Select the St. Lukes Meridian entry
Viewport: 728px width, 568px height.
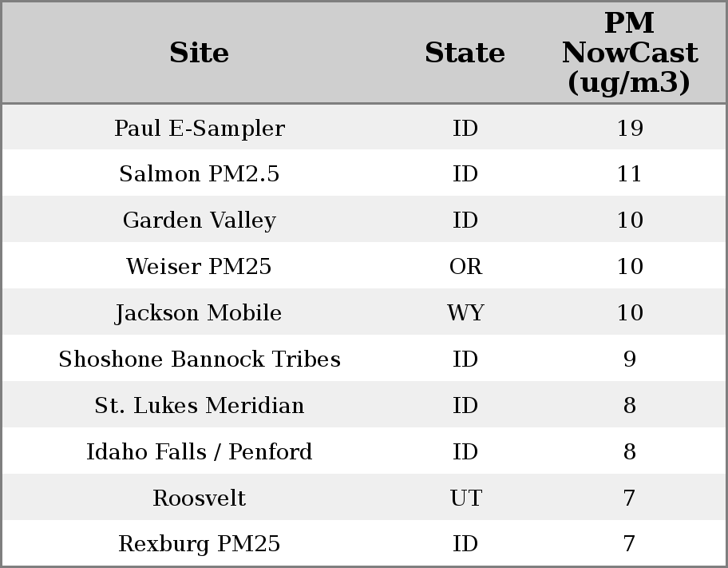(199, 406)
